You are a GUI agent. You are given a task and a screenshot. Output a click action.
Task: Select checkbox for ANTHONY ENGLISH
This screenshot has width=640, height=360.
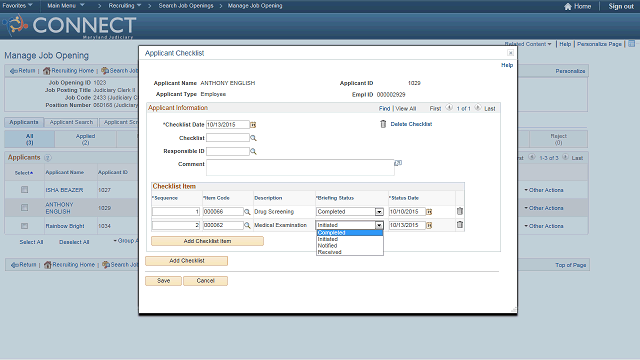24,208
